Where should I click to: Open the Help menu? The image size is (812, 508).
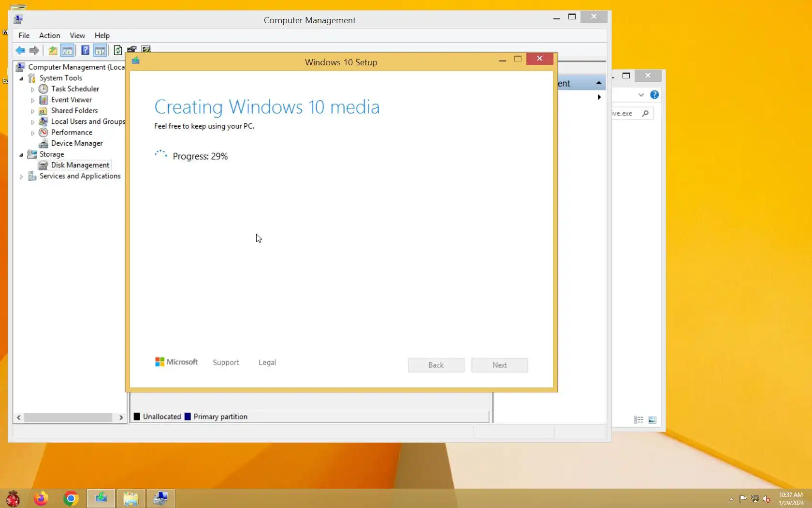point(102,35)
